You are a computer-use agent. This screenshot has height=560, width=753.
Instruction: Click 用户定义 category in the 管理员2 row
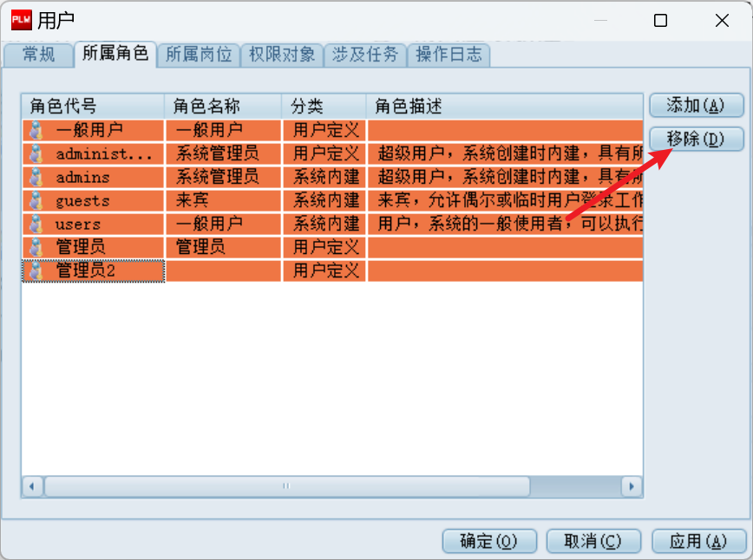click(324, 270)
